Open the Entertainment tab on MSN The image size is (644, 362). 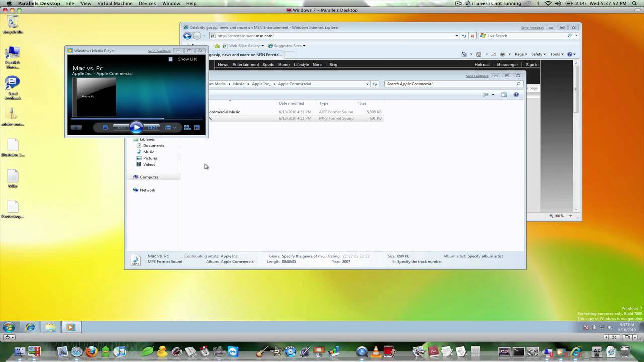click(x=246, y=64)
